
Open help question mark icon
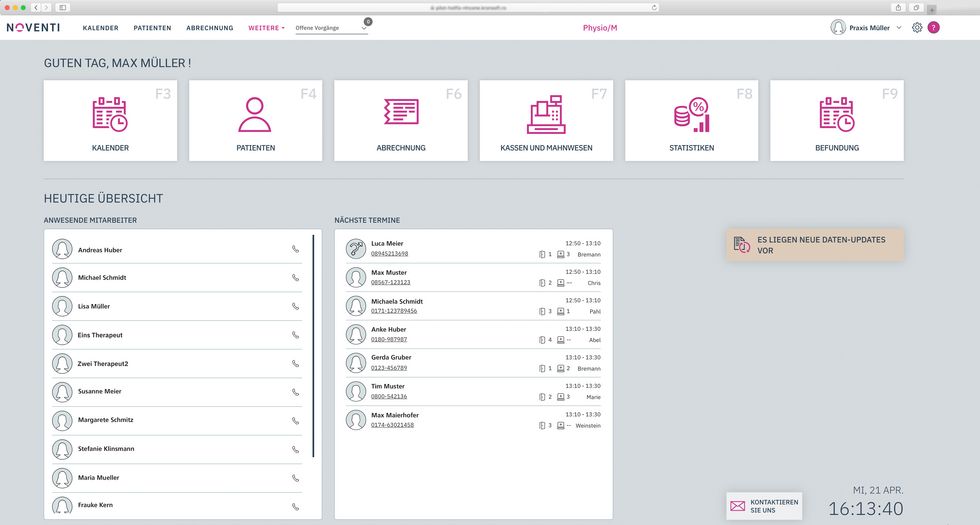pos(933,28)
